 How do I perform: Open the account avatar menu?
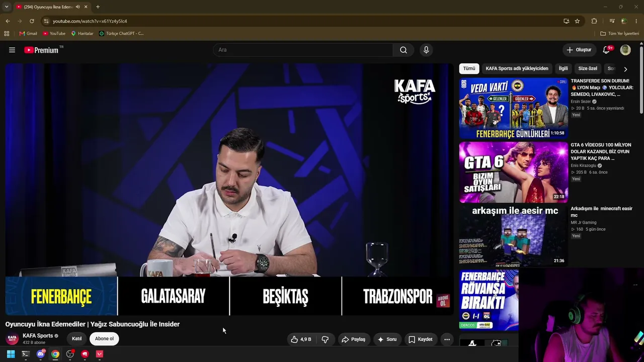pos(625,50)
